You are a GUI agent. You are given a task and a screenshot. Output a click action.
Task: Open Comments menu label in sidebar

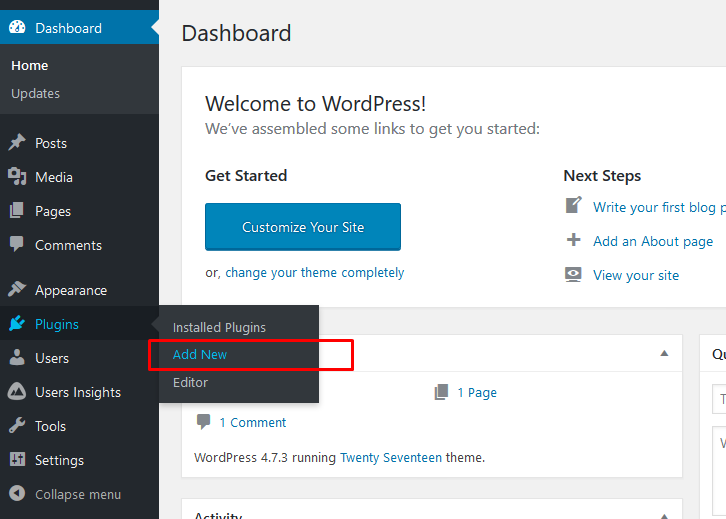[x=69, y=245]
